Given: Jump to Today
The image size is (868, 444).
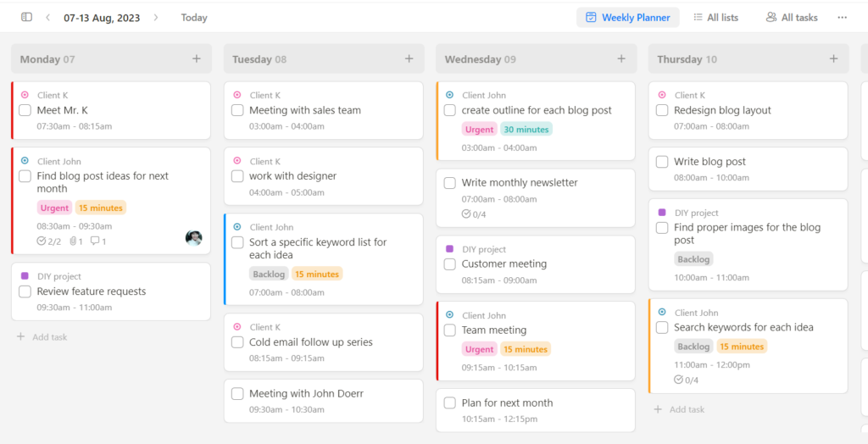Looking at the screenshot, I should (x=194, y=17).
